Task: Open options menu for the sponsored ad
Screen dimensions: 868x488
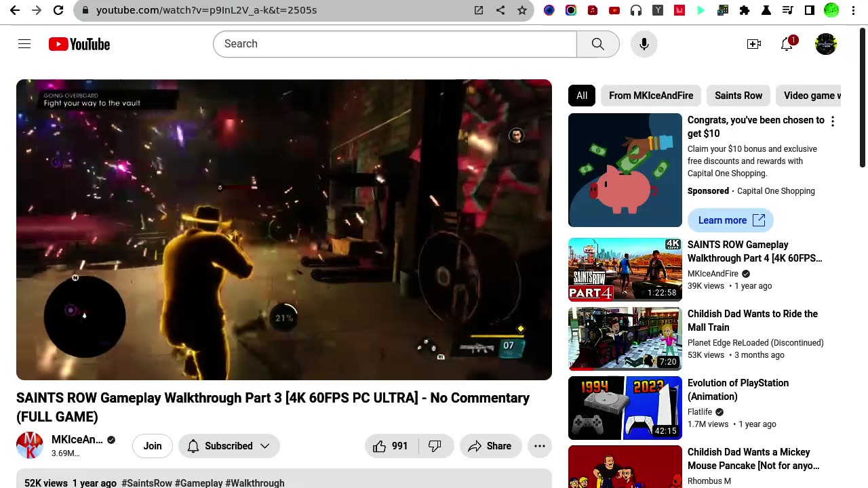Action: (833, 121)
